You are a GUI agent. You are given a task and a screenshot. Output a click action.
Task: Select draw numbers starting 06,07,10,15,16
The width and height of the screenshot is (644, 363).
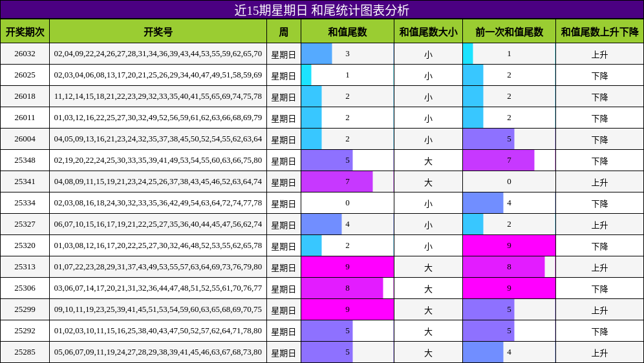pos(158,224)
